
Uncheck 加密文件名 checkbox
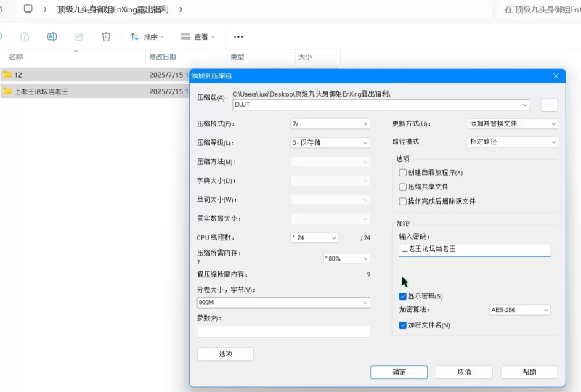403,325
